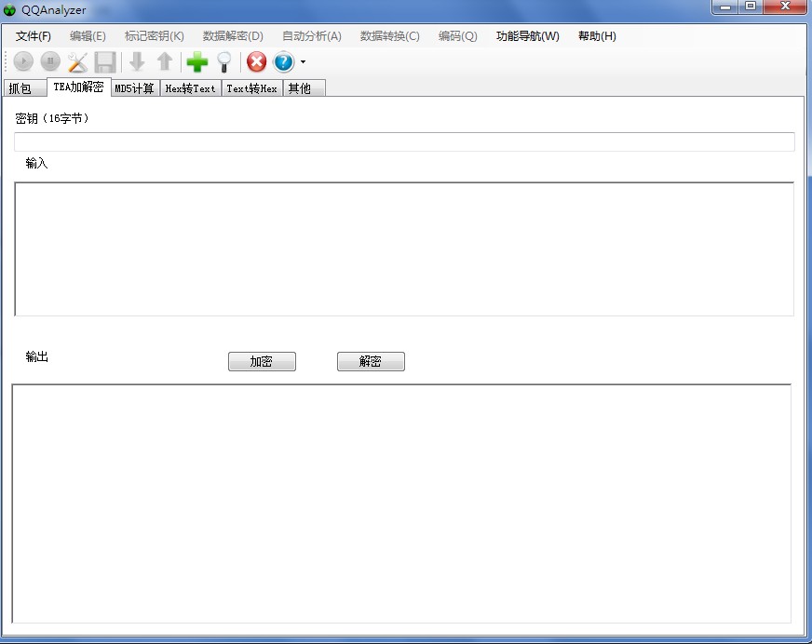Open the wrench and screwdriver settings icon

point(77,62)
